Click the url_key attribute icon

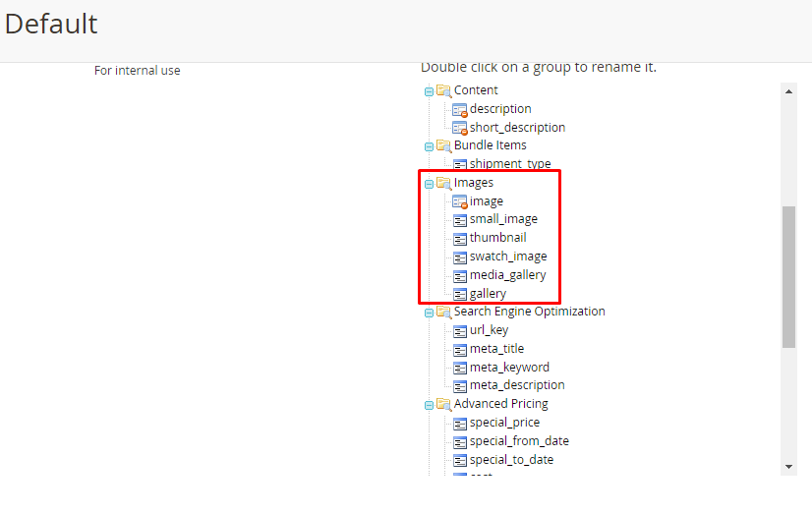click(x=460, y=331)
